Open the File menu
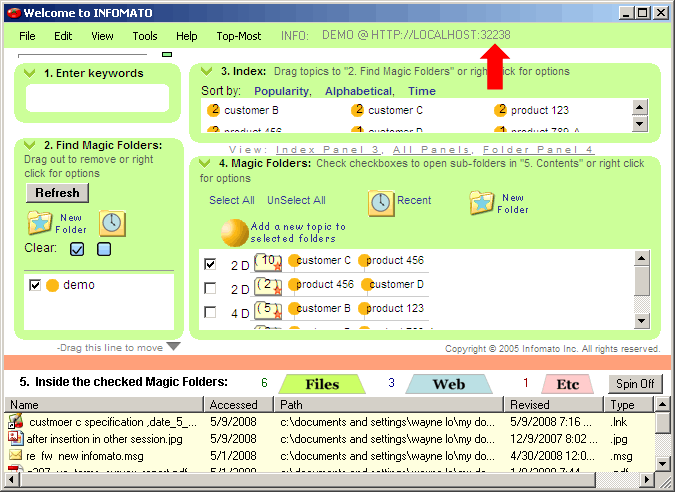 coord(27,36)
